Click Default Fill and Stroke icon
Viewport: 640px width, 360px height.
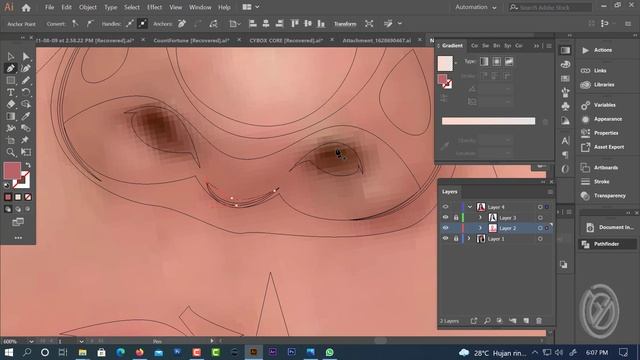[x=7, y=185]
